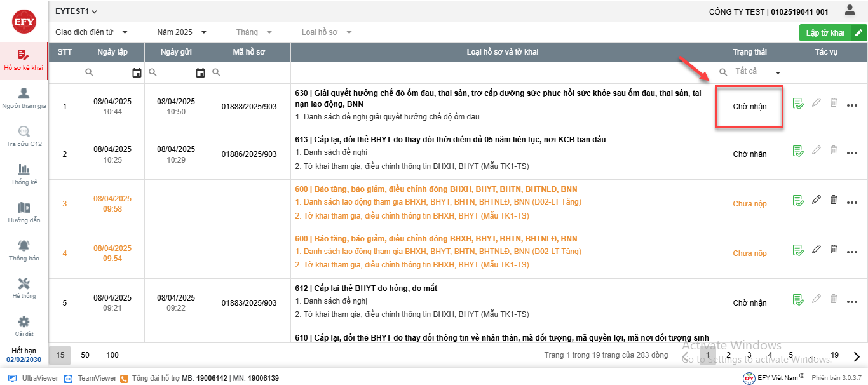Viewport: 868px width, 385px height.
Task: Open Tra cứu C12 lookup icon
Action: click(24, 132)
